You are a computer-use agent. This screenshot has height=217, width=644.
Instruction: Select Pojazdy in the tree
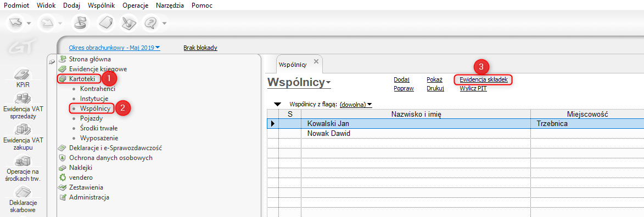(91, 118)
